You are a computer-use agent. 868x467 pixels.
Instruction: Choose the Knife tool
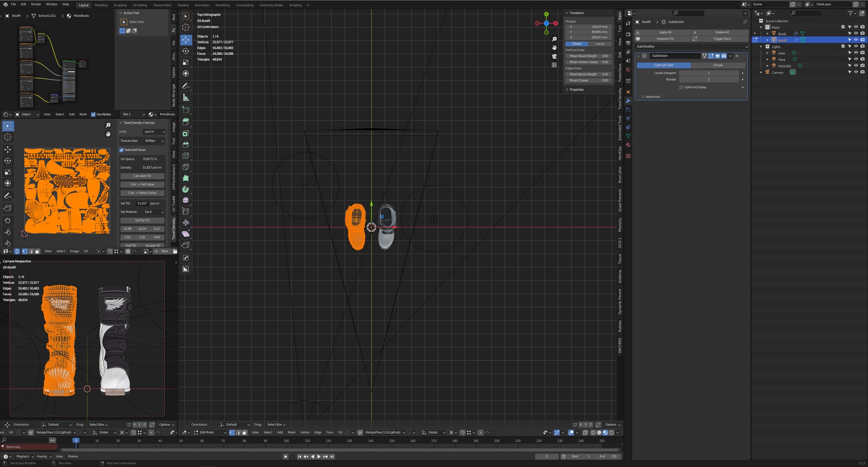[x=186, y=167]
